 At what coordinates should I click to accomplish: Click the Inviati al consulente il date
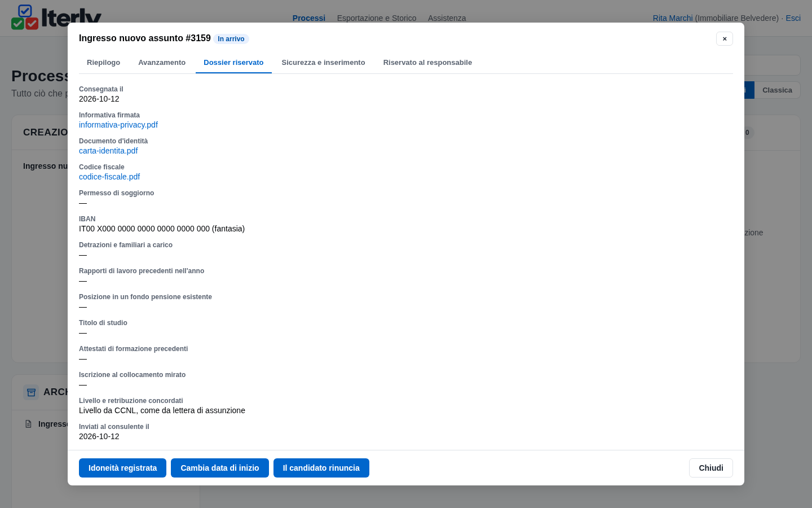click(99, 436)
